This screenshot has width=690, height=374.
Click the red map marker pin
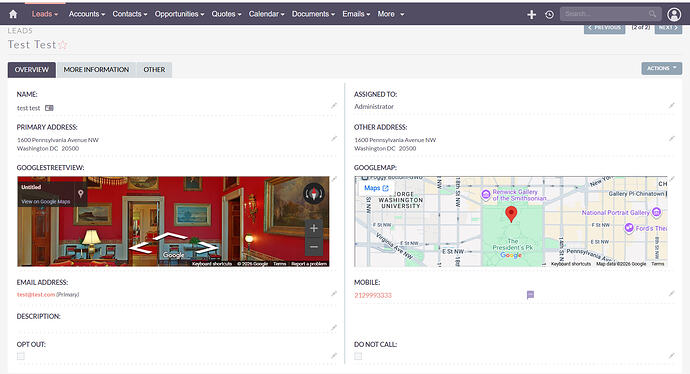point(511,214)
